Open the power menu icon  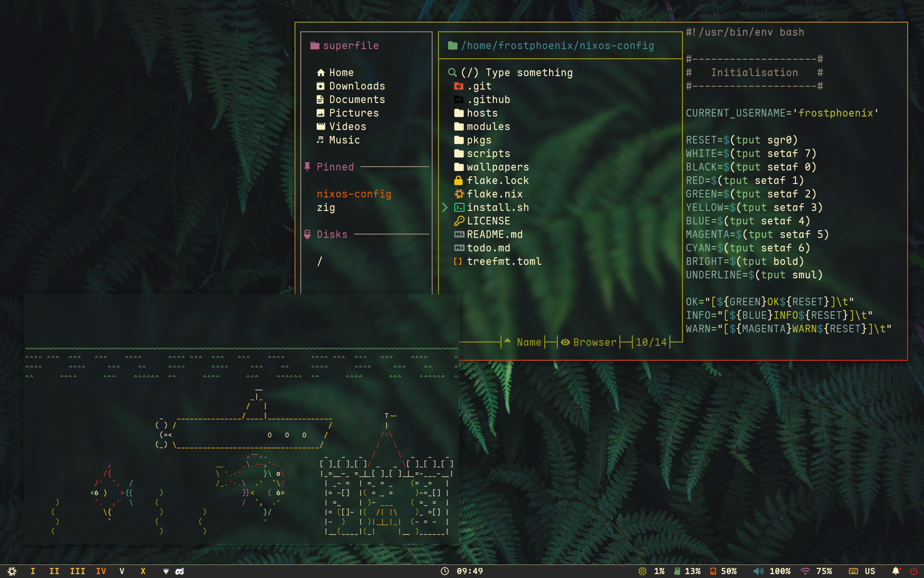click(913, 571)
